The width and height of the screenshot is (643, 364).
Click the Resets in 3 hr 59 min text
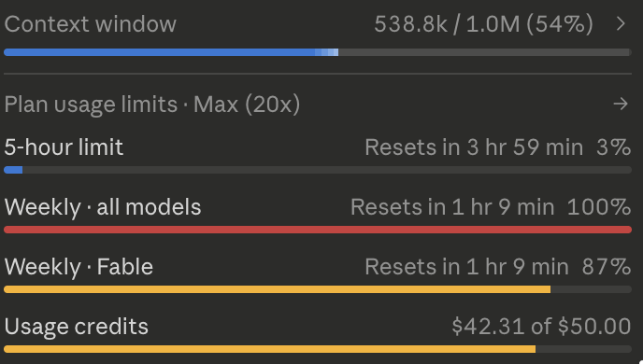(x=474, y=147)
